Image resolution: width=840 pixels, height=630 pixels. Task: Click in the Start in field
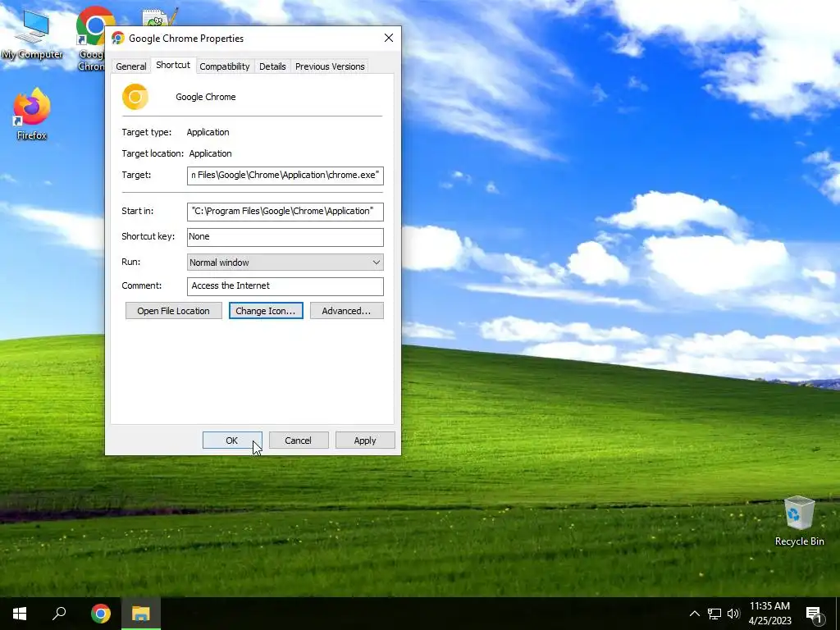[x=285, y=212]
